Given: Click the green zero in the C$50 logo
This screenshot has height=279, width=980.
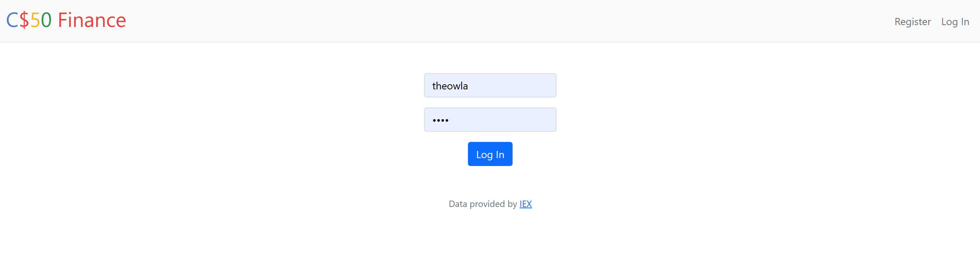Looking at the screenshot, I should (x=46, y=20).
